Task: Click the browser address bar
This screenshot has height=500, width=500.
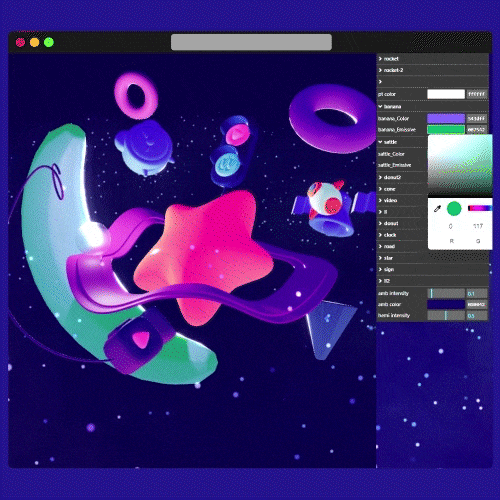Action: click(x=251, y=42)
